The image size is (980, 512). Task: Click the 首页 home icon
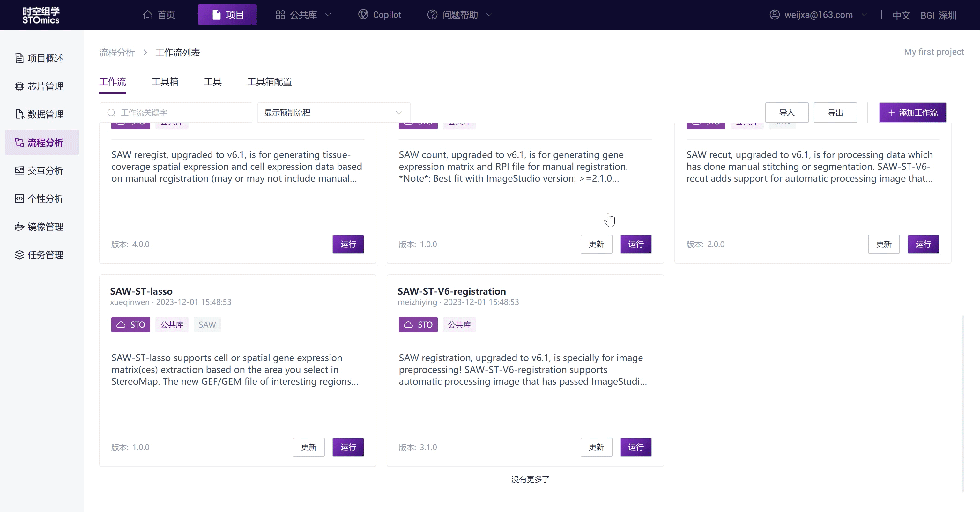148,15
